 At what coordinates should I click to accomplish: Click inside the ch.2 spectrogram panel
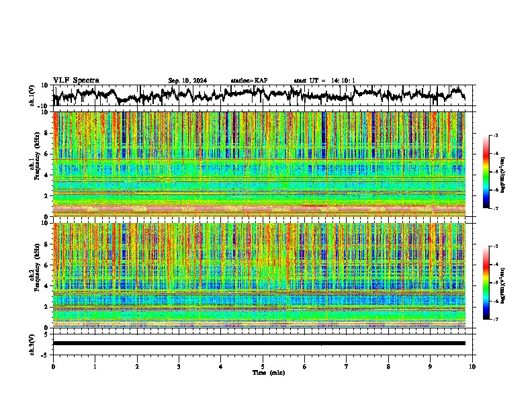coord(259,275)
